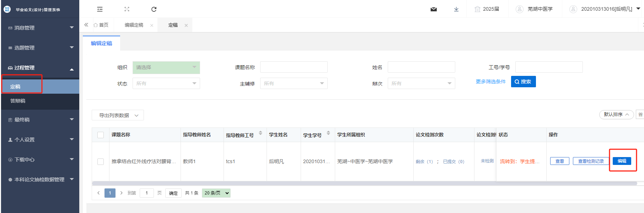This screenshot has height=213, width=644.
Task: Click the refresh page icon
Action: (x=154, y=9)
